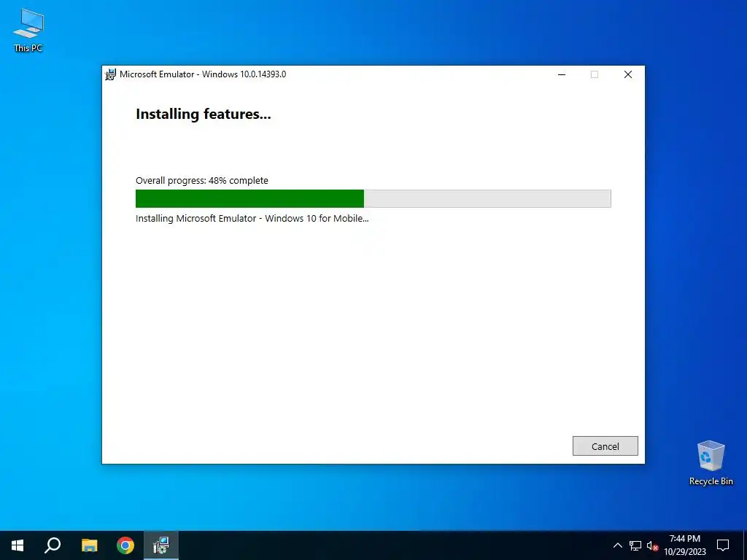Click the window title 'Microsoft Emulator - Windows 10.0.14393.0'
The width and height of the screenshot is (747, 560).
tap(203, 74)
